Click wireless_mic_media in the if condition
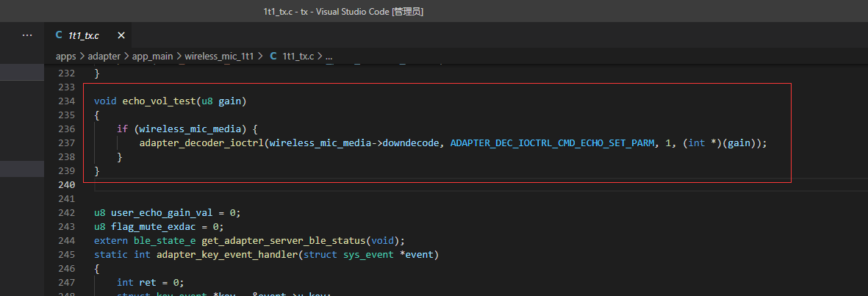Image resolution: width=868 pixels, height=296 pixels. 190,129
